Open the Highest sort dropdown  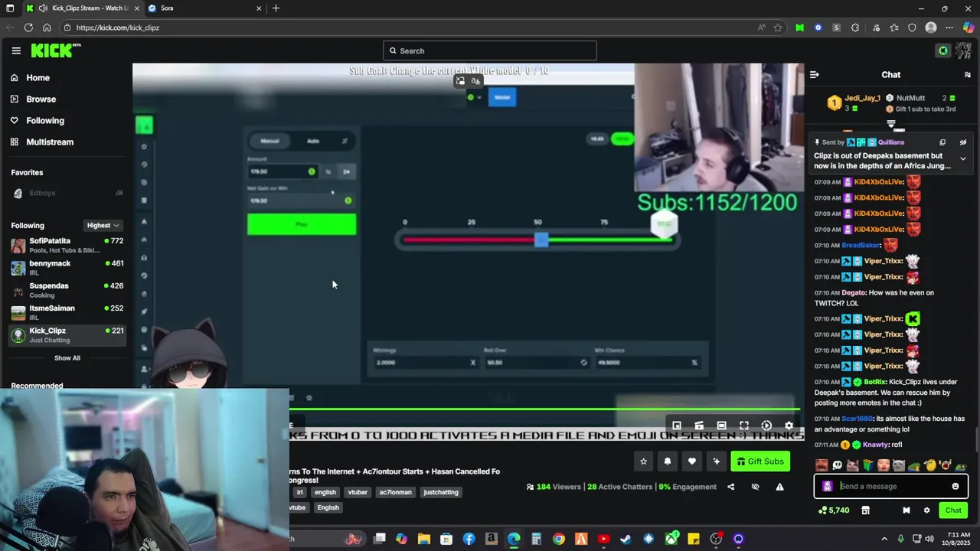pyautogui.click(x=103, y=225)
